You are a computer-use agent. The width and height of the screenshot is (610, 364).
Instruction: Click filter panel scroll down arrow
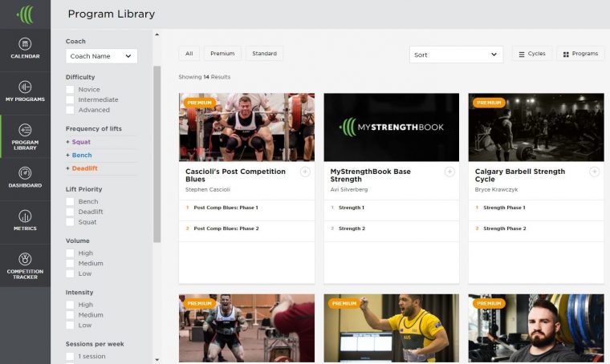[x=157, y=360]
